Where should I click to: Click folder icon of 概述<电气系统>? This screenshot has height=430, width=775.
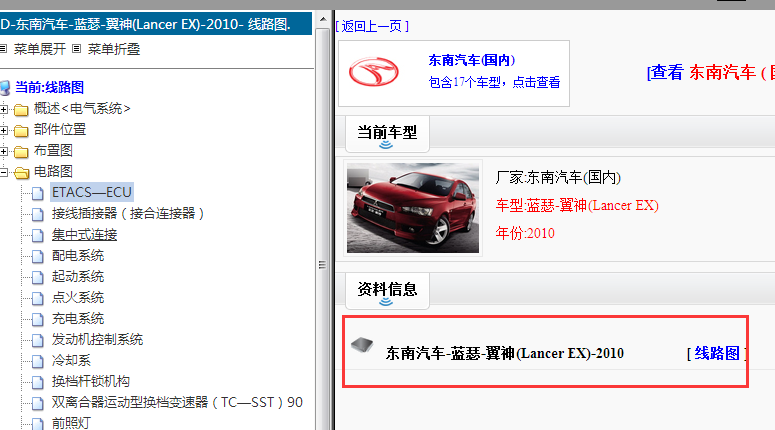click(21, 109)
